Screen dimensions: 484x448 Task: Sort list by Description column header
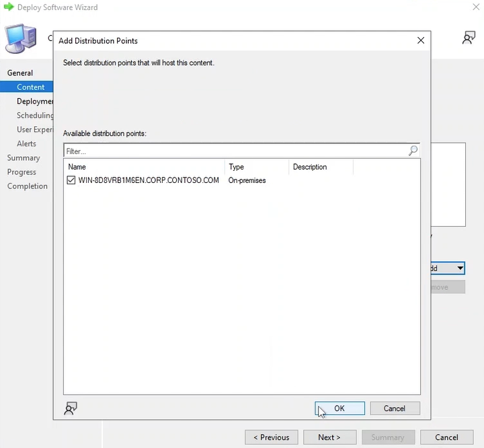pyautogui.click(x=321, y=167)
